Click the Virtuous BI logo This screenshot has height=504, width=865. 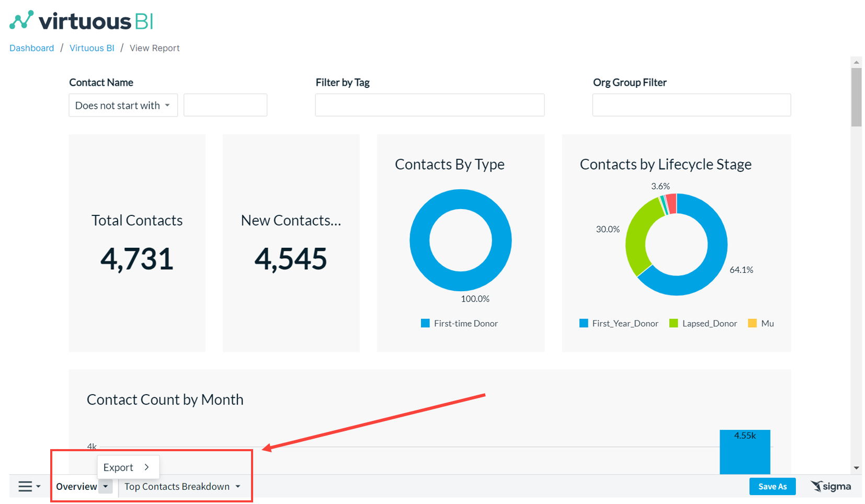[81, 21]
